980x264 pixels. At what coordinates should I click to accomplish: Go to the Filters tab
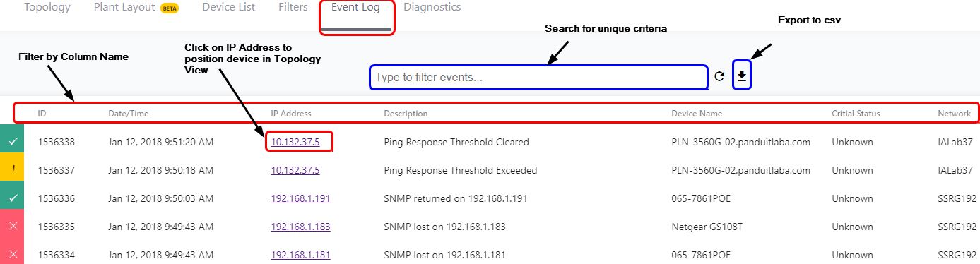[293, 8]
